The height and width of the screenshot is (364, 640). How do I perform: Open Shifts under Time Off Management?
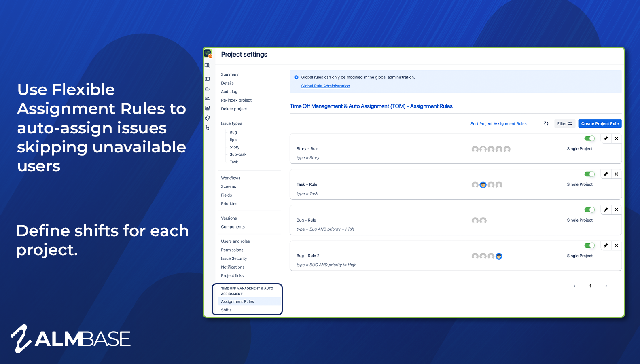[x=226, y=310]
